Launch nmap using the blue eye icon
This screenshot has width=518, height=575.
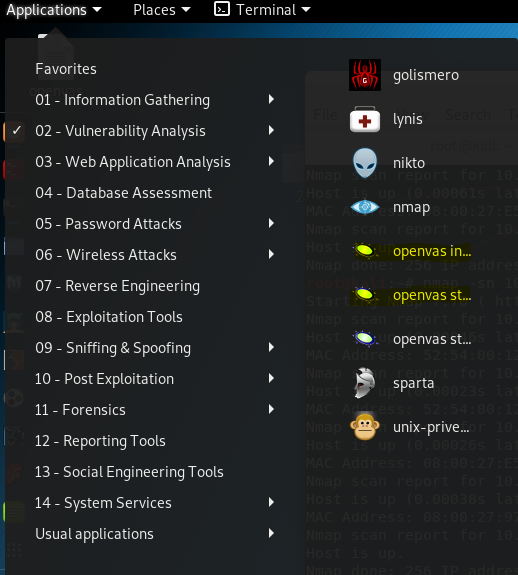[x=365, y=207]
